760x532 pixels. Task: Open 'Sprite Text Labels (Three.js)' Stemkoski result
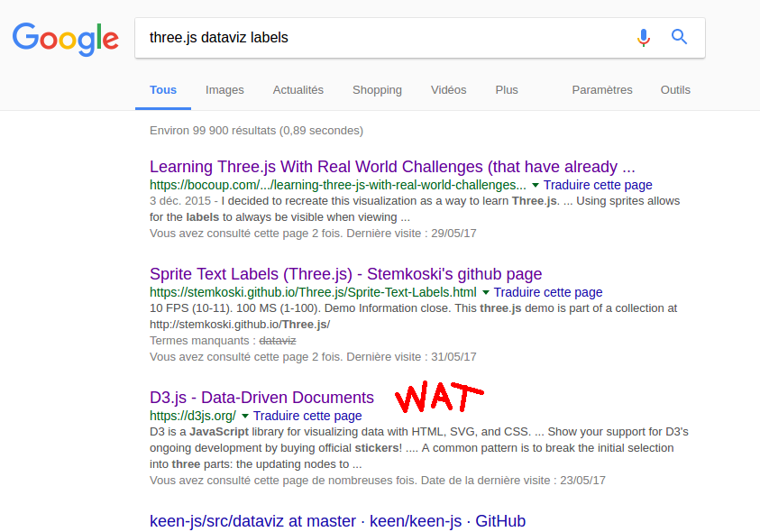[345, 274]
